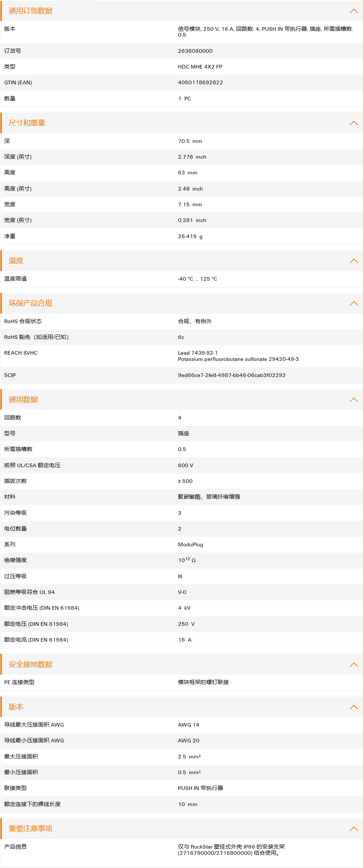Viewport: 363px width, 868px height.
Task: Select the SCIP number 9ed66ce7-2fe8-4987-bb46-06cab3f02292
Action: pyautogui.click(x=232, y=375)
